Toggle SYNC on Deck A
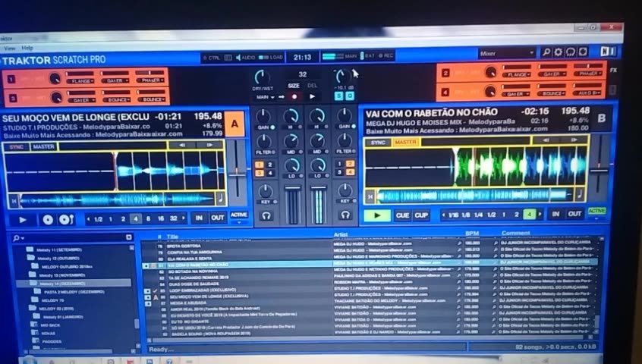The height and width of the screenshot is (364, 642). tap(17, 147)
